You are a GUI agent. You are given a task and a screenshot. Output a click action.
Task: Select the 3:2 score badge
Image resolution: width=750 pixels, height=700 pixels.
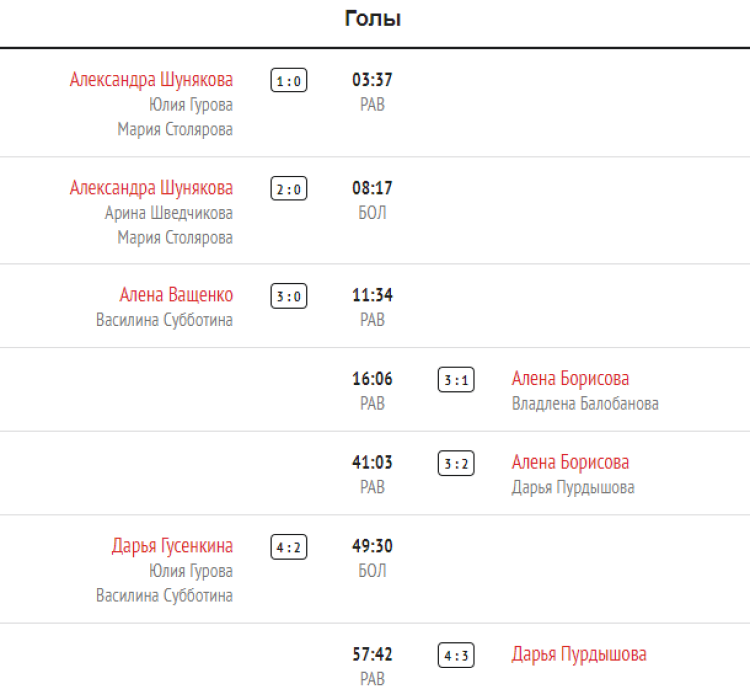point(456,464)
